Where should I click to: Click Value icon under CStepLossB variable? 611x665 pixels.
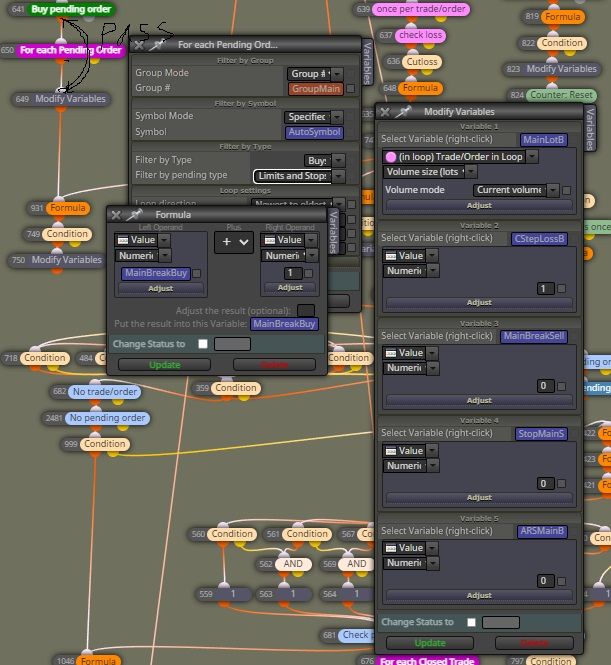click(391, 256)
